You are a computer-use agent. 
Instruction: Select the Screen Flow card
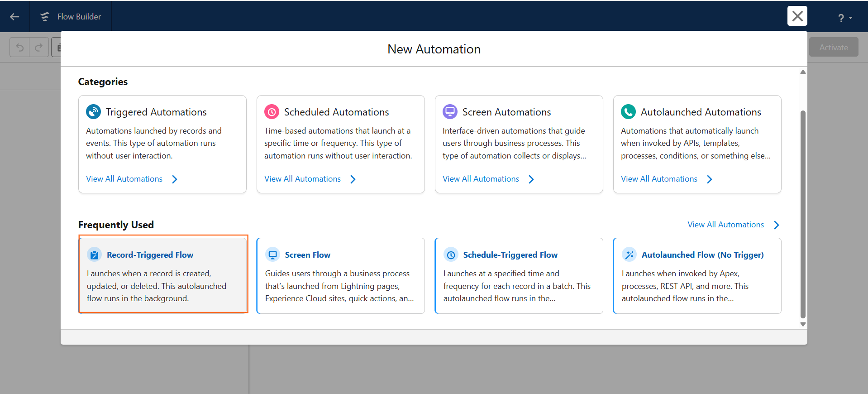point(340,275)
